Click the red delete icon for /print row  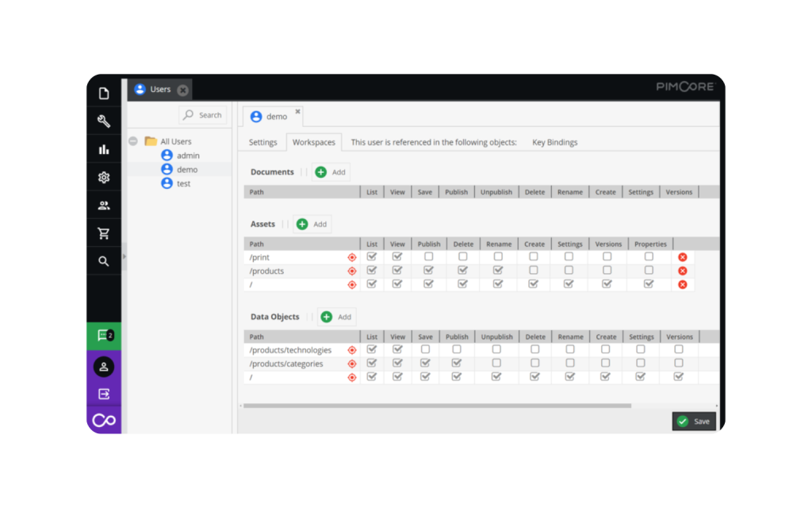[x=682, y=257]
